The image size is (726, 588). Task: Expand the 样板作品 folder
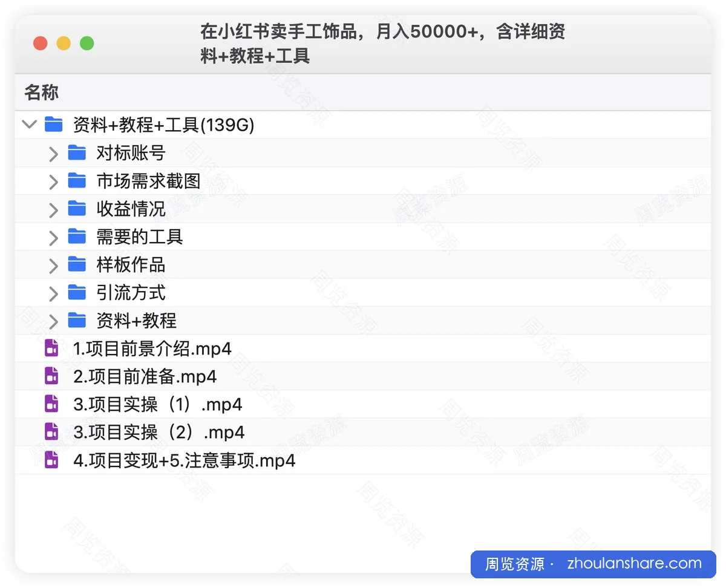(53, 265)
